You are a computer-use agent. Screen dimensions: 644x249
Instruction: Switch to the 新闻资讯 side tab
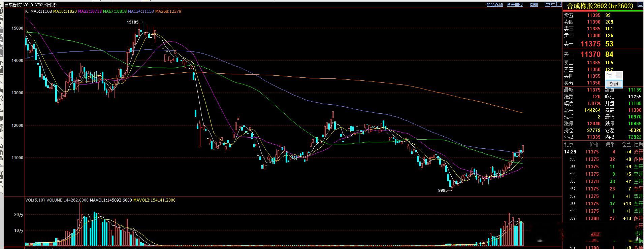(2, 179)
